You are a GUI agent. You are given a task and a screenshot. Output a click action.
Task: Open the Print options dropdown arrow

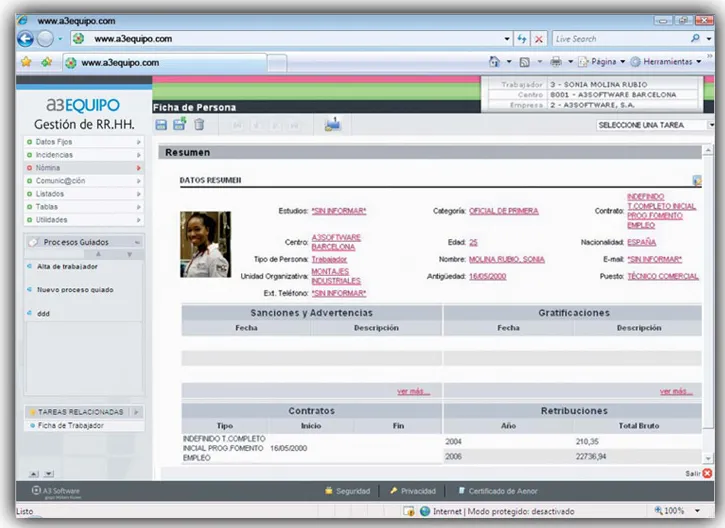[571, 61]
